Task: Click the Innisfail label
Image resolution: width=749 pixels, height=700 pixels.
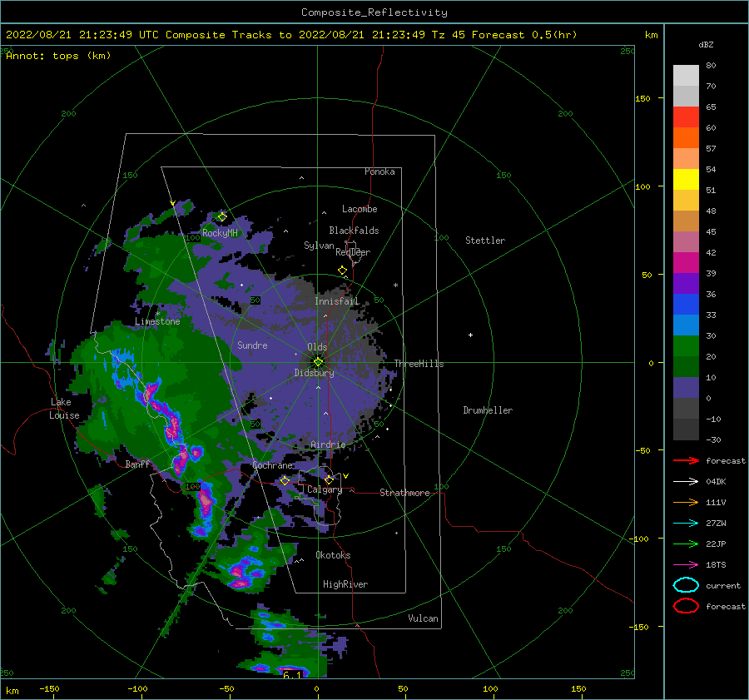Action: pos(336,301)
